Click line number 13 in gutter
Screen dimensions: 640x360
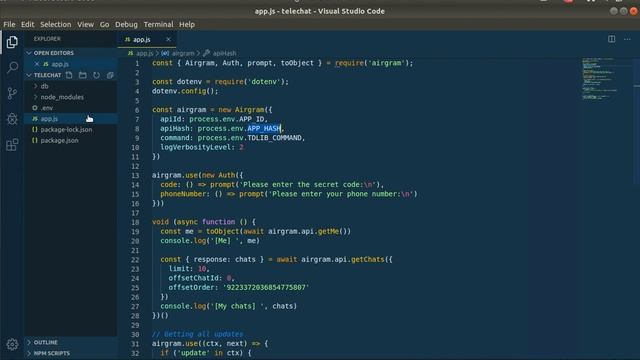point(135,176)
